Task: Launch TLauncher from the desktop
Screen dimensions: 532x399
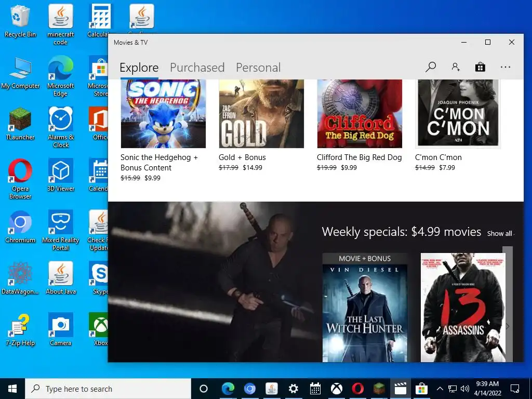Action: click(x=20, y=124)
